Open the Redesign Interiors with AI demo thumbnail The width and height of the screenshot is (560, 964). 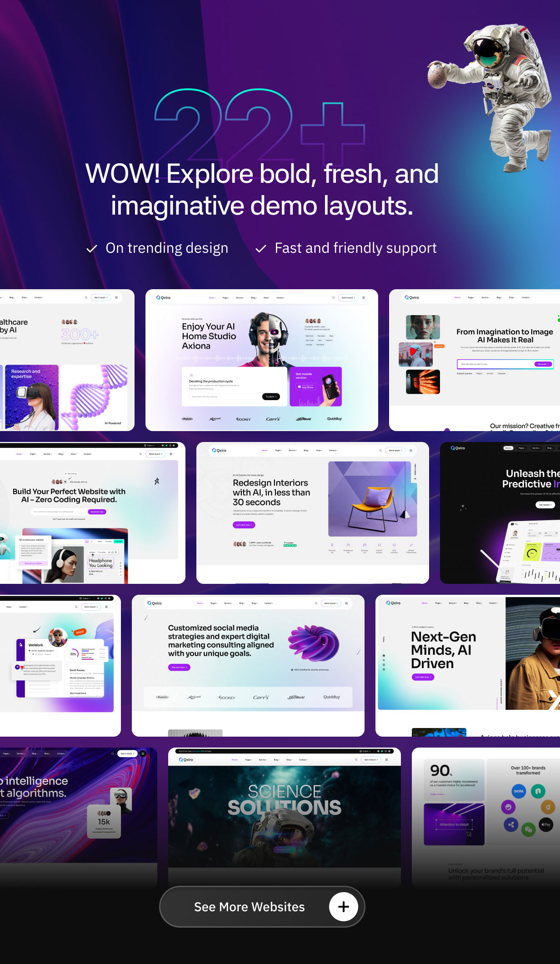[x=313, y=513]
